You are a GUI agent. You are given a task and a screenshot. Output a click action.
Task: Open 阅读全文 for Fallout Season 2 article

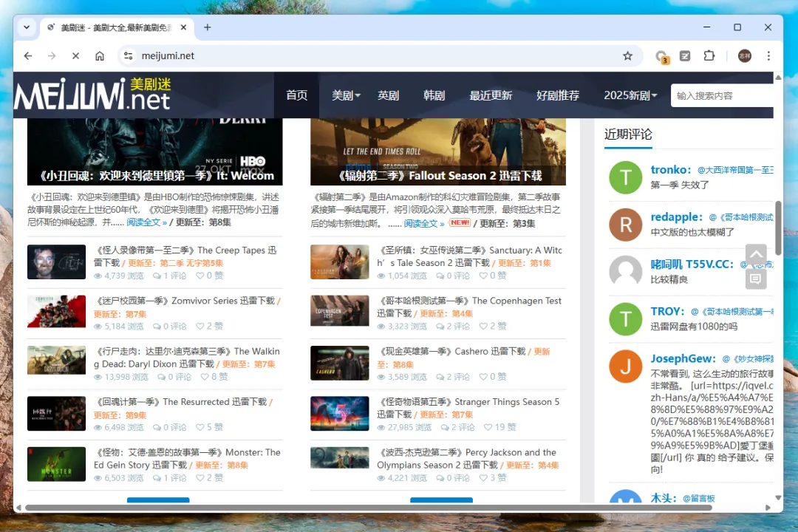tap(424, 223)
